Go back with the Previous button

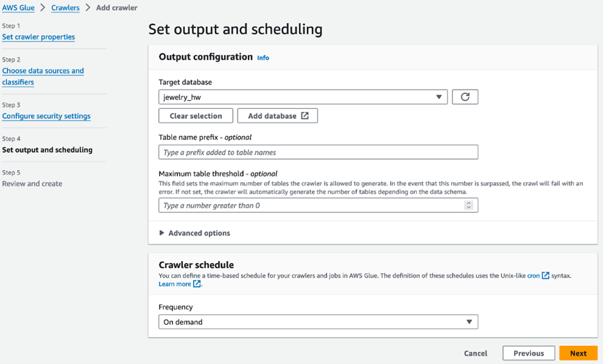[529, 353]
